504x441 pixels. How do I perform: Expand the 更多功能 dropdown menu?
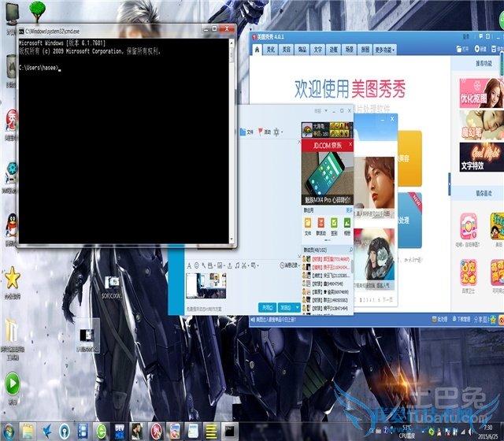[x=384, y=49]
